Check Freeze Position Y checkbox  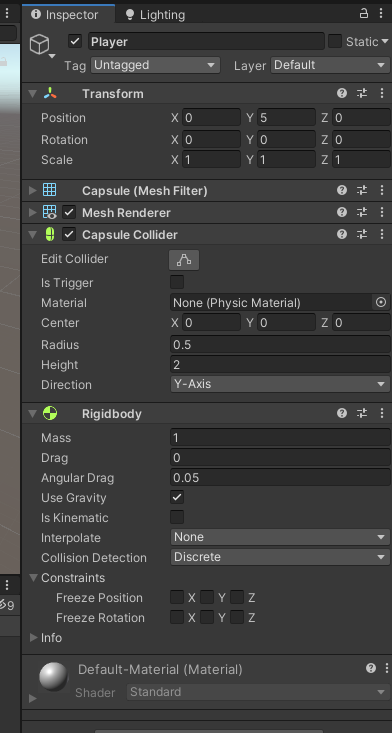[207, 597]
